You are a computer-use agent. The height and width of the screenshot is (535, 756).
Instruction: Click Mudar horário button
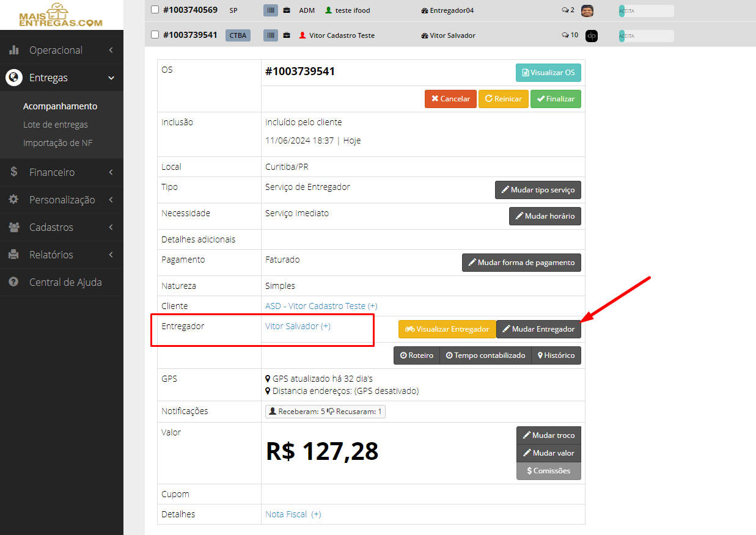[x=545, y=216]
